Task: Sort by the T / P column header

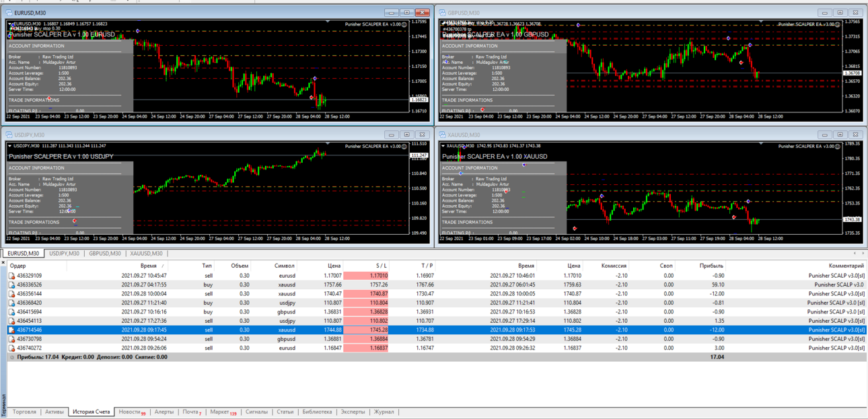Action: 427,266
